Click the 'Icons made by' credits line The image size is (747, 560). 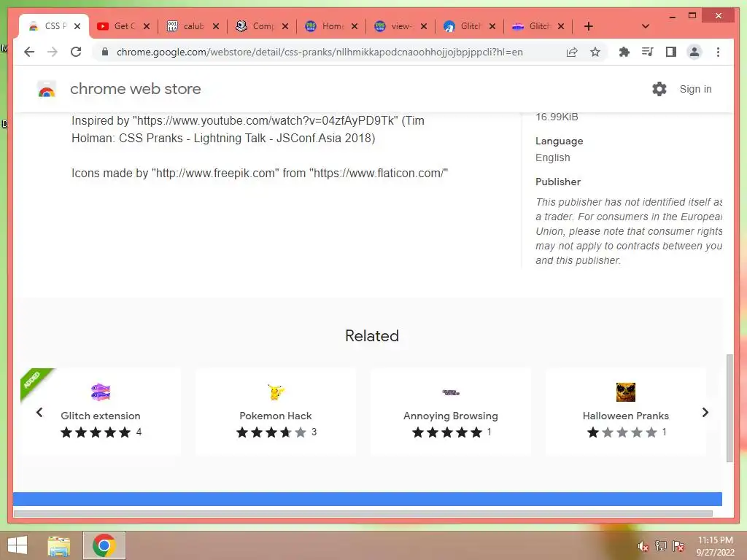pos(260,173)
